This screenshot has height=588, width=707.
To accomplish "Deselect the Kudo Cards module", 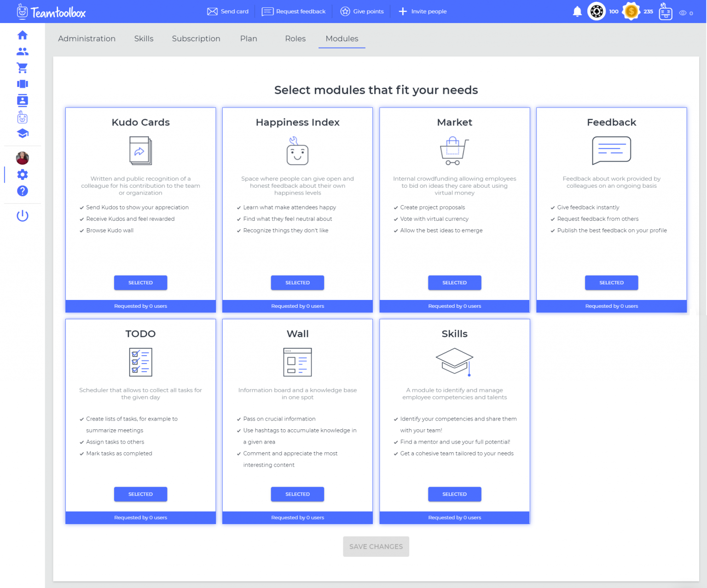I will [140, 282].
